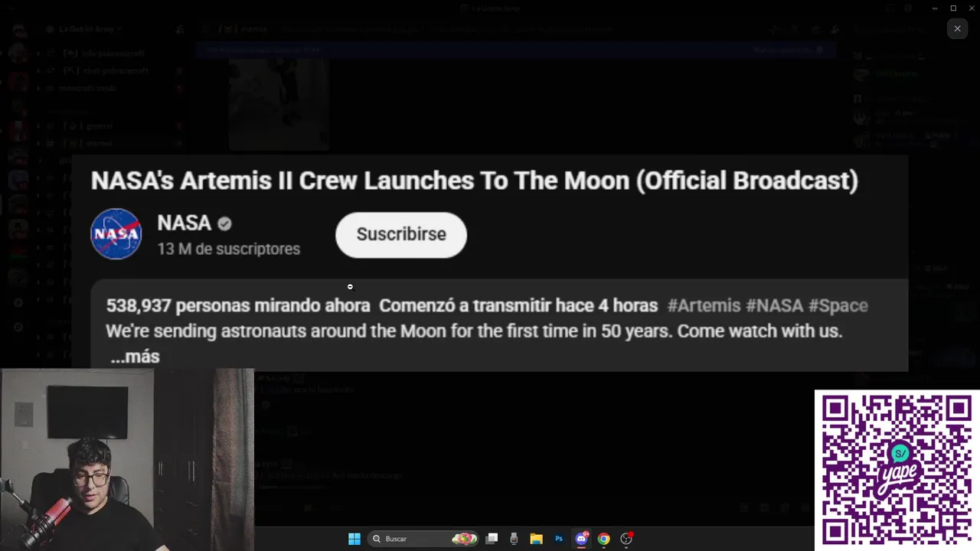Screen dimensions: 980x551
Task: Close the image preview overlay
Action: point(957,29)
